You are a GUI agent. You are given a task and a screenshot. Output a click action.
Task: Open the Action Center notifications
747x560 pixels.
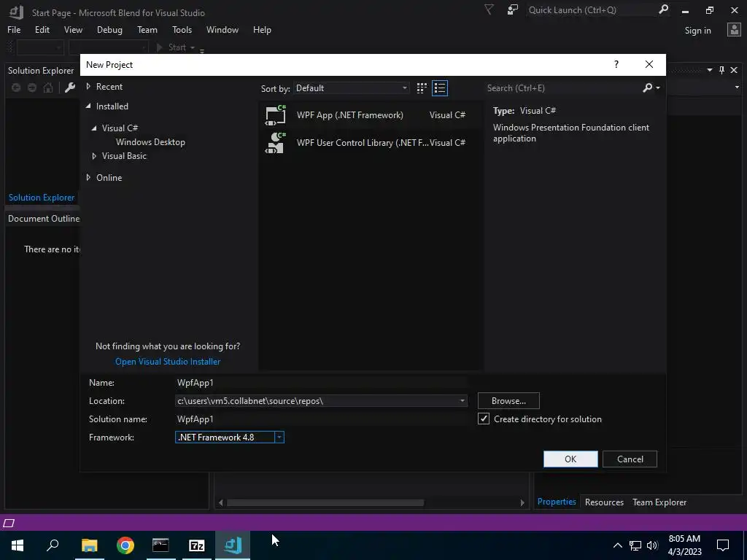[723, 545]
